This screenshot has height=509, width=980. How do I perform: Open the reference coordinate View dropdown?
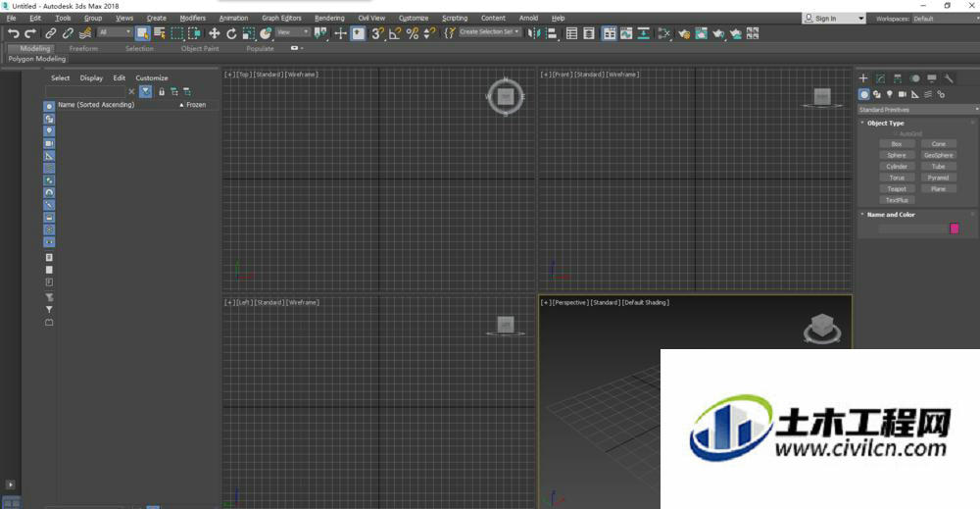coord(292,32)
